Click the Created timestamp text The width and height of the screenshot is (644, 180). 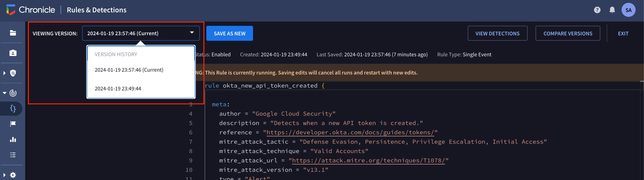tap(273, 55)
